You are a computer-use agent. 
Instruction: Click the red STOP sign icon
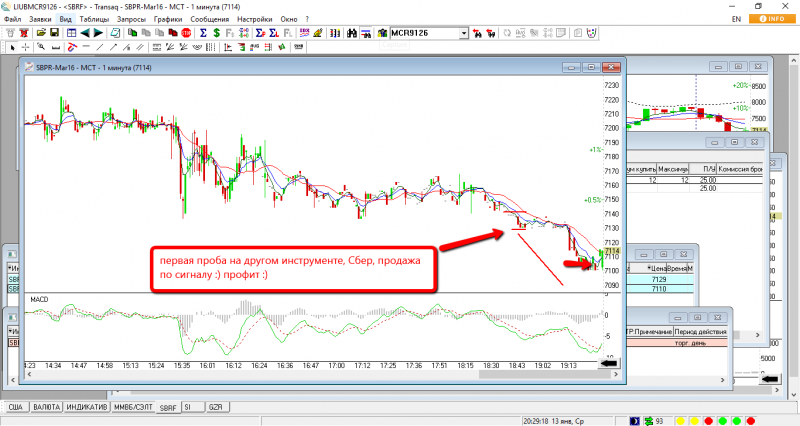pyautogui.click(x=186, y=33)
